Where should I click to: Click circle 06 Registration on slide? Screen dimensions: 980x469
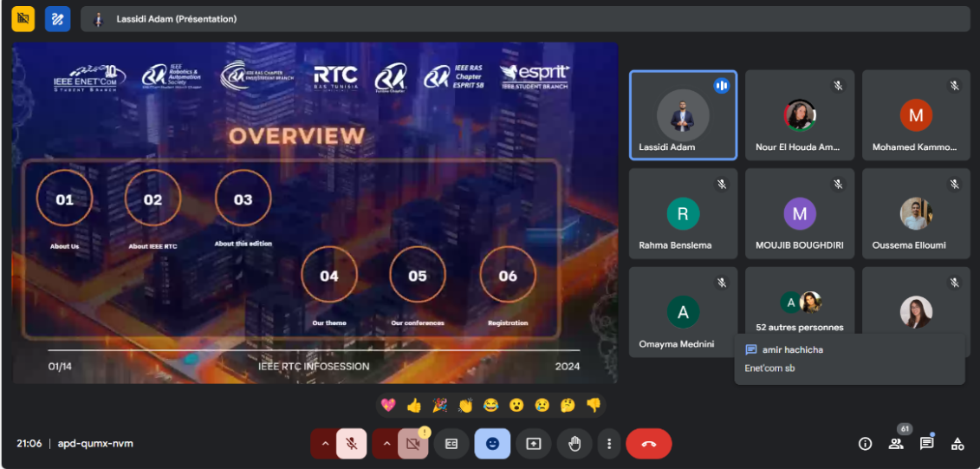(x=508, y=276)
